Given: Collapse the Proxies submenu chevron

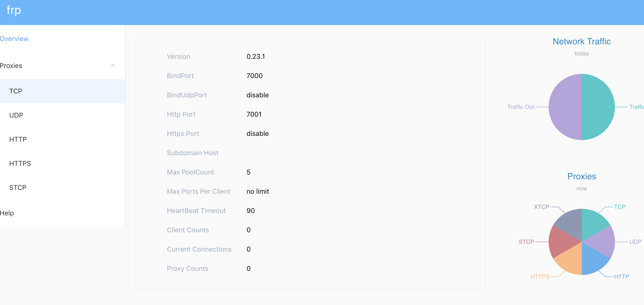Looking at the screenshot, I should (x=113, y=66).
